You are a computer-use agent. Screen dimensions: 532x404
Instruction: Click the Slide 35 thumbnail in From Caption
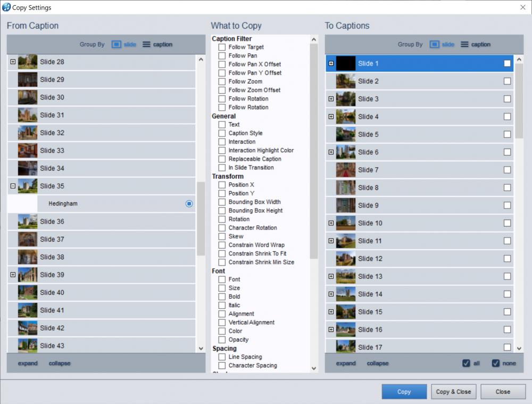click(x=28, y=186)
